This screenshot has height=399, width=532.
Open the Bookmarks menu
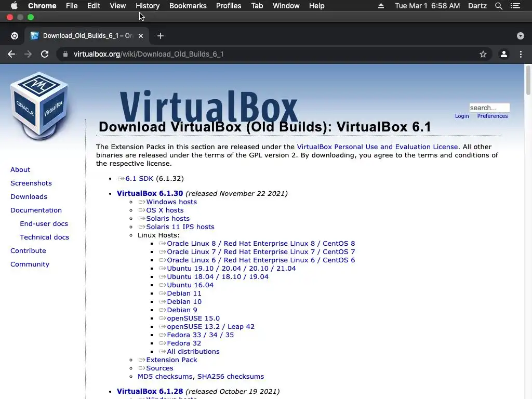click(x=188, y=6)
